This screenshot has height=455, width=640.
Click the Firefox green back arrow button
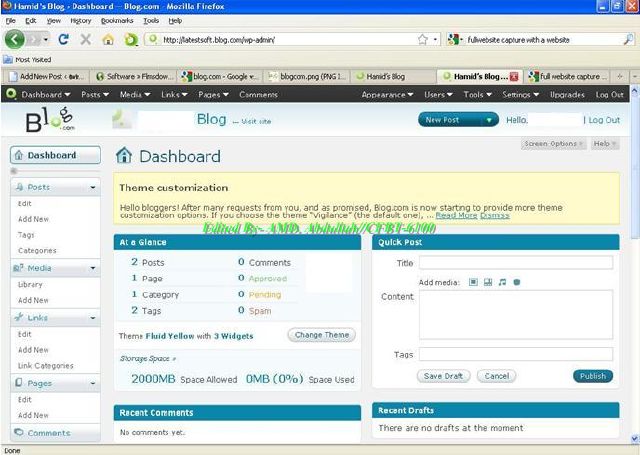[x=15, y=40]
